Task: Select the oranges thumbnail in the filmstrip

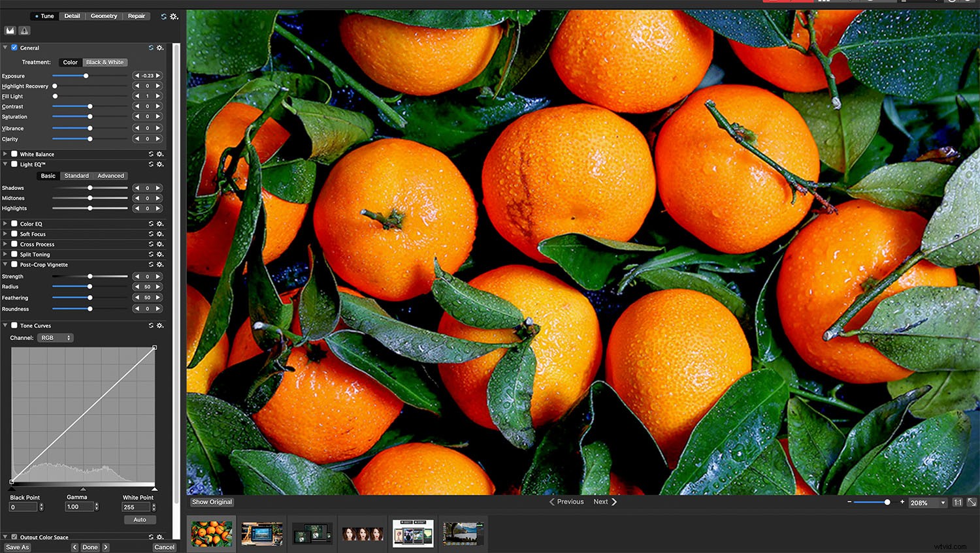Action: [x=211, y=533]
